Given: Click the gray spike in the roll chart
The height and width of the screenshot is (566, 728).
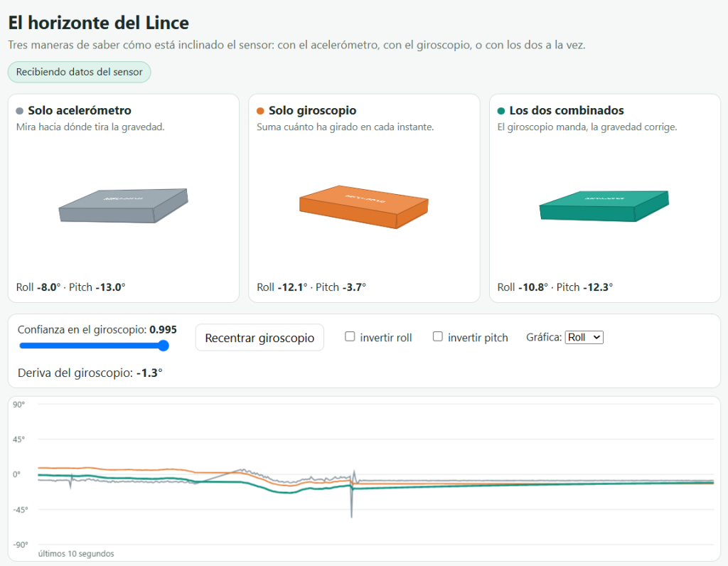Looking at the screenshot, I should tap(351, 499).
